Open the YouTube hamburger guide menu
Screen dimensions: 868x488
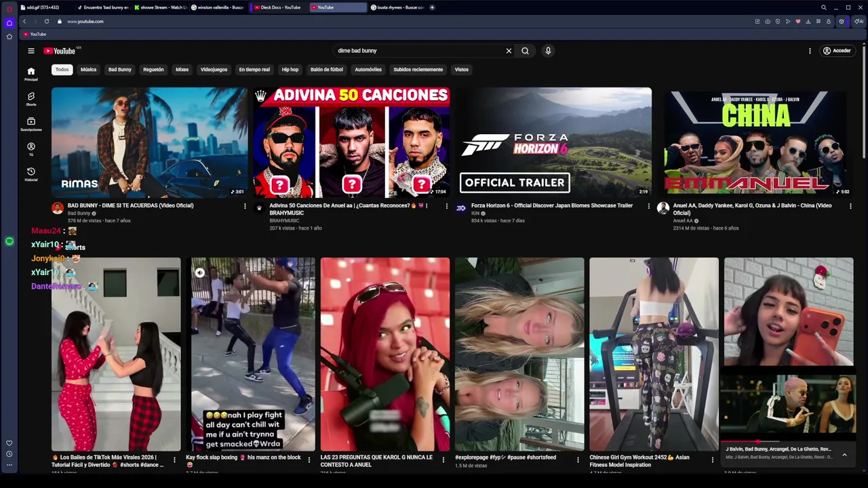click(x=31, y=51)
